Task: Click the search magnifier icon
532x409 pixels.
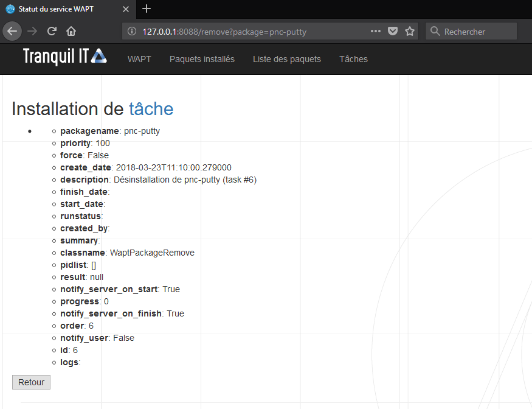Action: pyautogui.click(x=435, y=31)
